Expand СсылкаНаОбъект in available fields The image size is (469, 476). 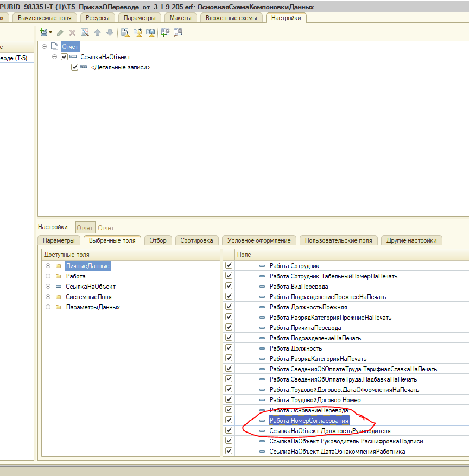click(x=48, y=286)
